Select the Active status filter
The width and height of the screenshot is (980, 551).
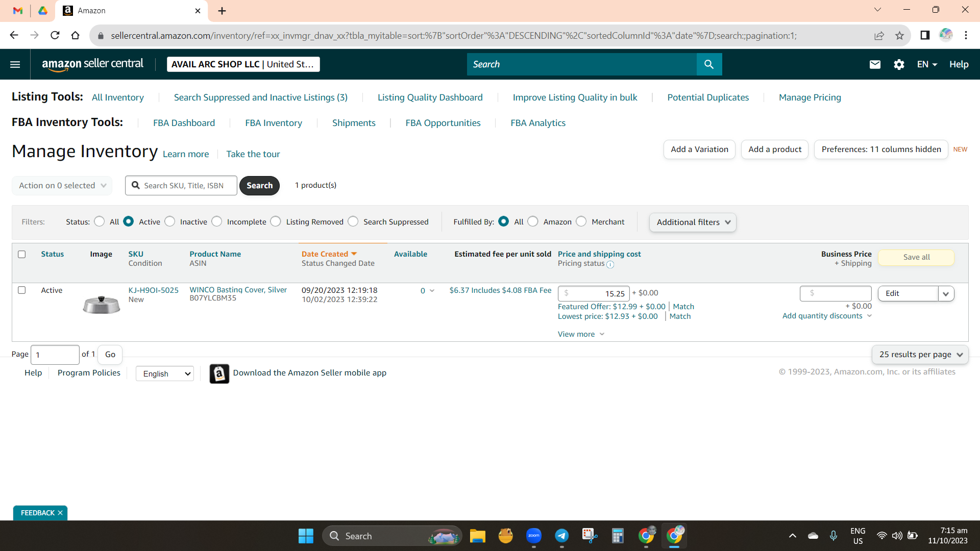(129, 221)
